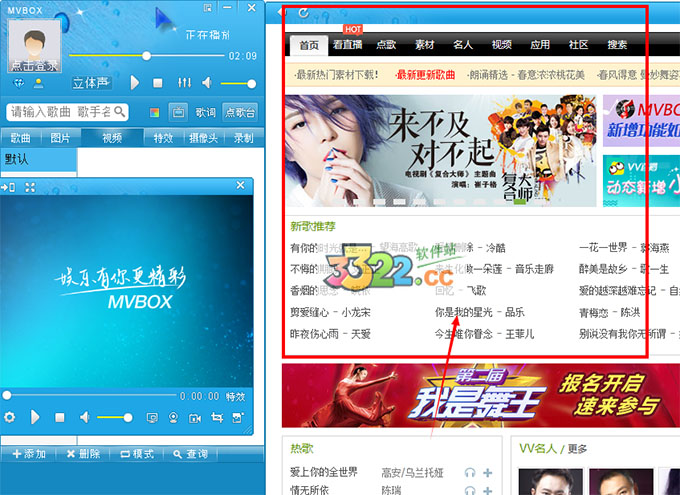Close the video preview window

click(x=241, y=185)
